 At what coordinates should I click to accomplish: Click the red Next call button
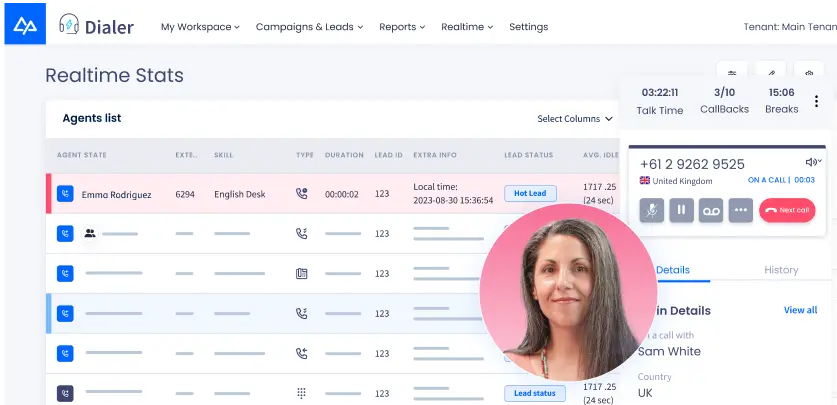pos(787,210)
